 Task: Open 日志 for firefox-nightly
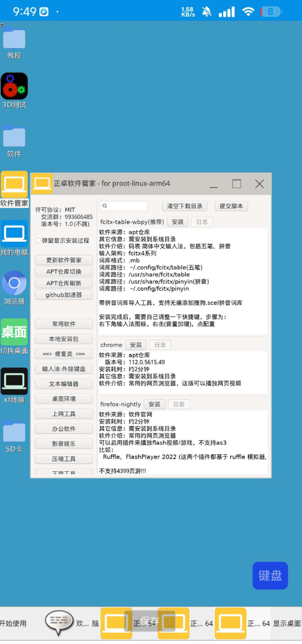tap(179, 404)
